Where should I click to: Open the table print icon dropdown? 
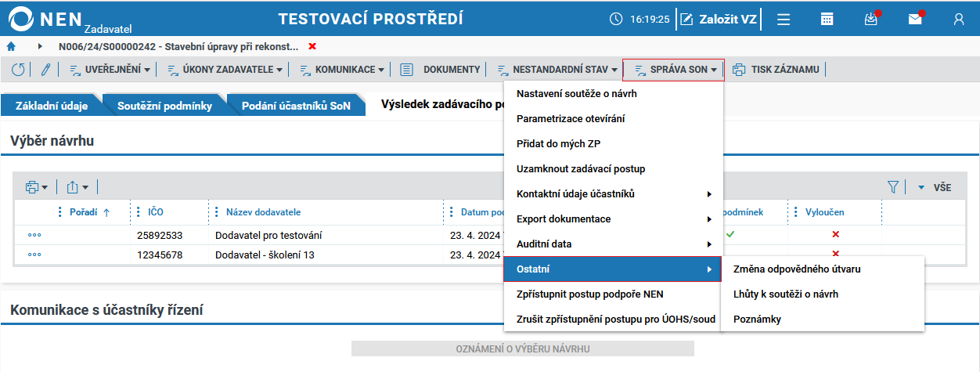[36, 187]
